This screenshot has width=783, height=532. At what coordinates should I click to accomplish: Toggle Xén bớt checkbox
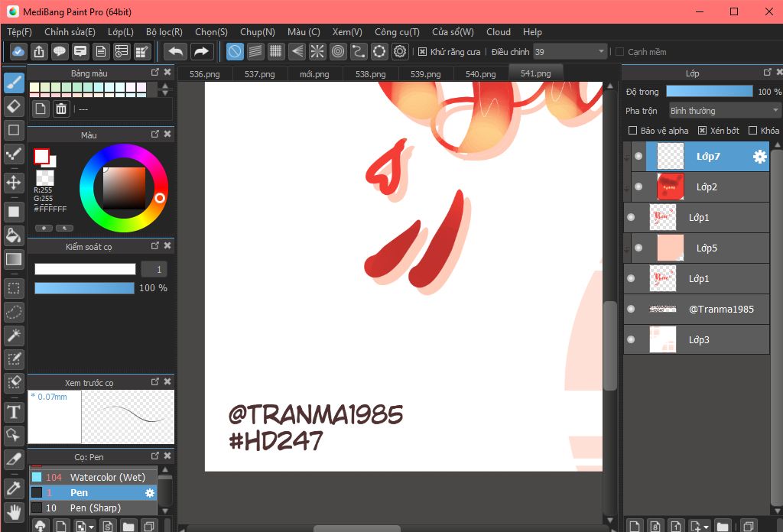[702, 130]
